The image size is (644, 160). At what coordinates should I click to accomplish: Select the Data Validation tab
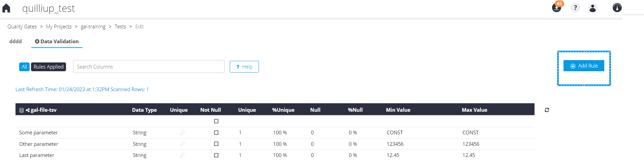57,41
